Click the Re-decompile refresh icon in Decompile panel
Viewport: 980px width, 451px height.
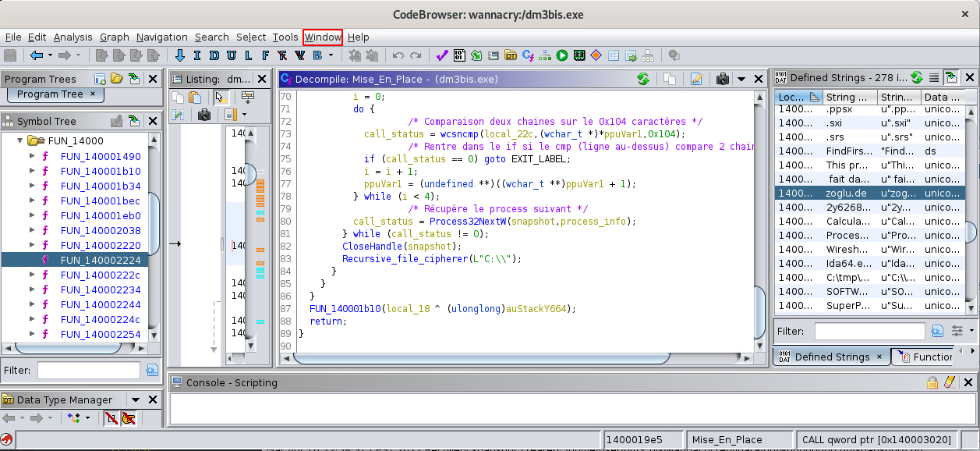click(643, 79)
